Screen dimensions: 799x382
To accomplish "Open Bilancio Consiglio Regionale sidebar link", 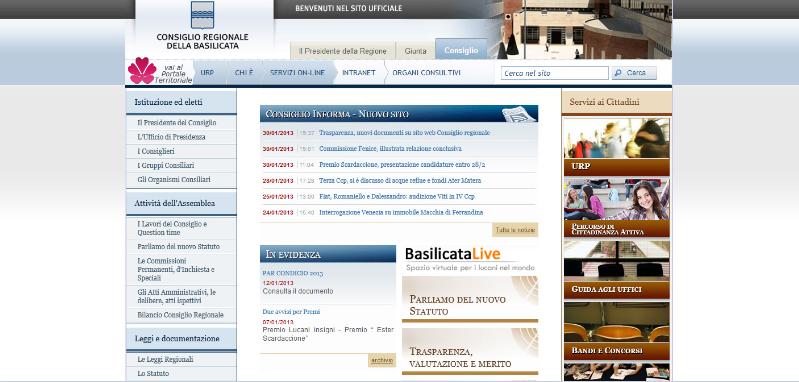I will tap(181, 315).
